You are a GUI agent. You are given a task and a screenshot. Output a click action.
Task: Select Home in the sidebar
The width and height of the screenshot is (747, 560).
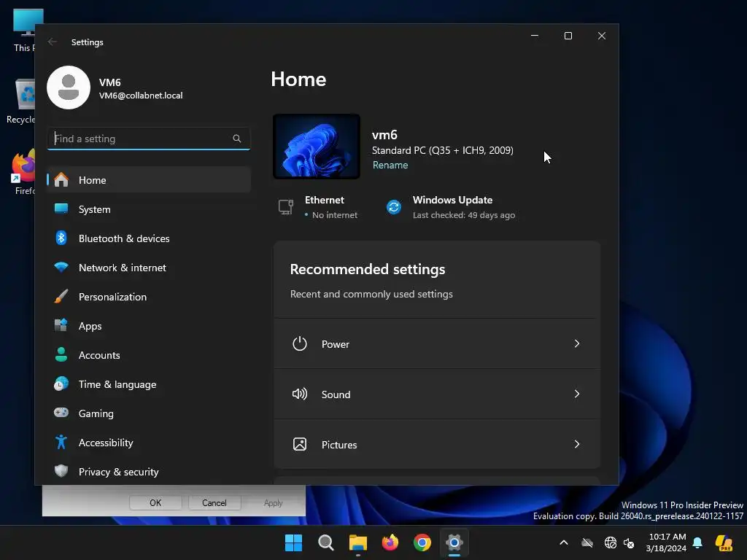coord(149,180)
